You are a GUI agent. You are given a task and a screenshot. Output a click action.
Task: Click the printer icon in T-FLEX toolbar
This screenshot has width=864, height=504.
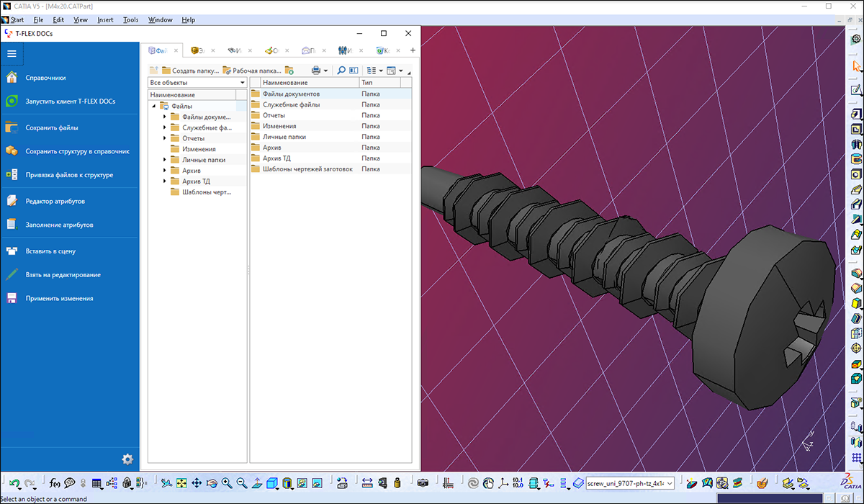point(315,71)
